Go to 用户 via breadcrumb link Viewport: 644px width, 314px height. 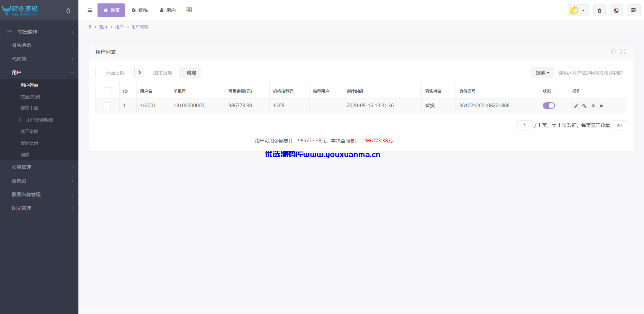coord(119,27)
